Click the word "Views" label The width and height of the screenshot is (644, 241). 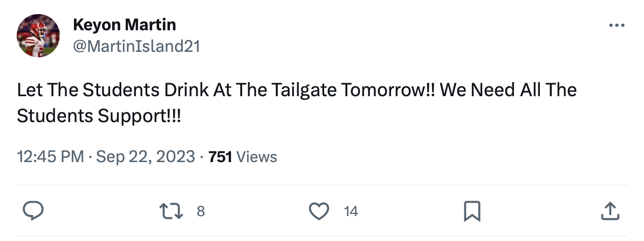coord(257,157)
